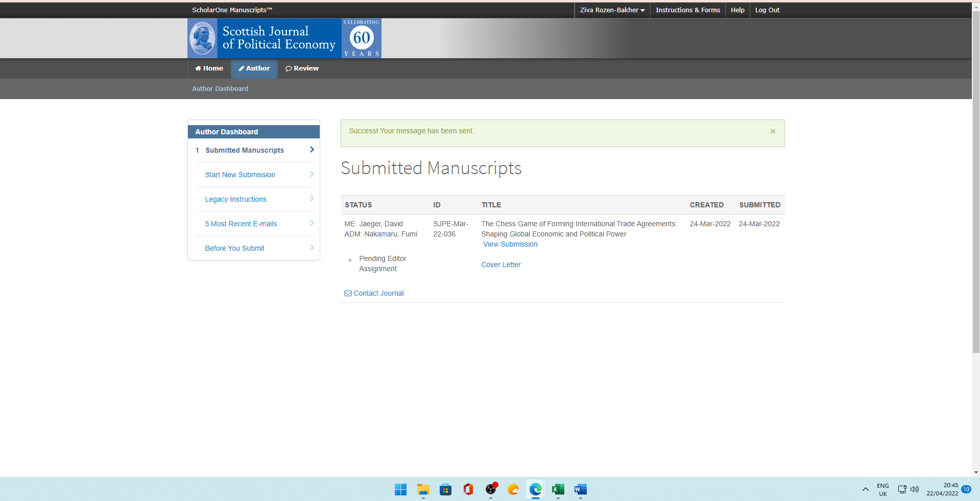Open Microsoft Store from taskbar
The width and height of the screenshot is (980, 501).
pos(445,489)
